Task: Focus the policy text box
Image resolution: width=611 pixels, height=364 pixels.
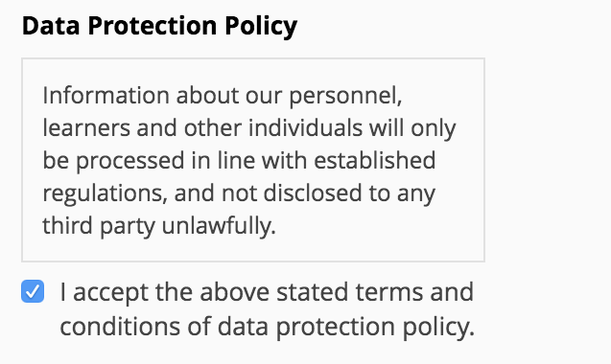Action: (253, 160)
